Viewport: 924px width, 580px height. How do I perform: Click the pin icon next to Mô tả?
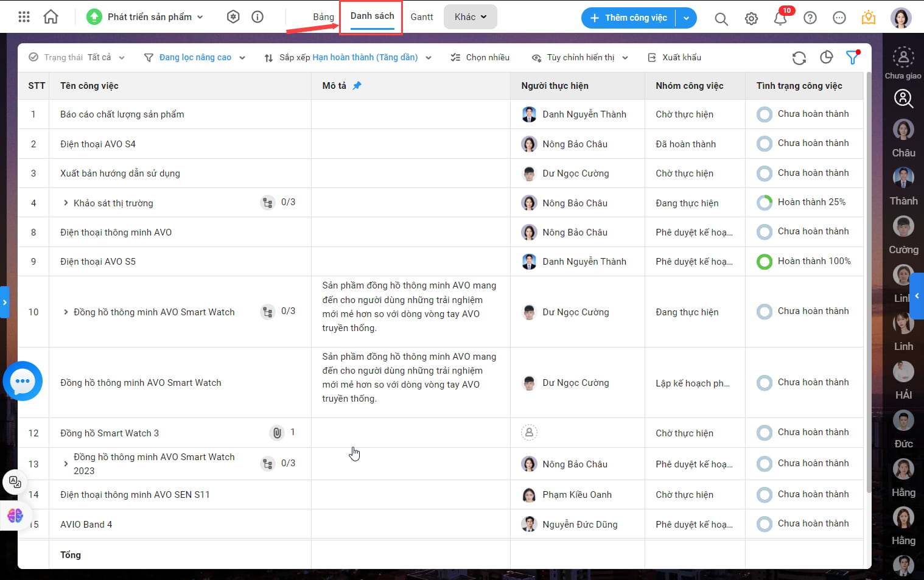(357, 86)
